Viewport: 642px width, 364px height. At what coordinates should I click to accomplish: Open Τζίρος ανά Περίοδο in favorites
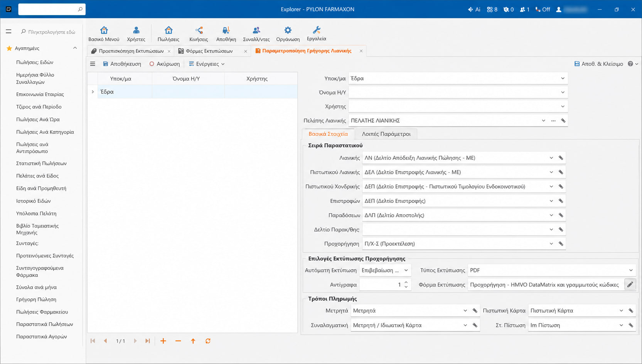39,107
